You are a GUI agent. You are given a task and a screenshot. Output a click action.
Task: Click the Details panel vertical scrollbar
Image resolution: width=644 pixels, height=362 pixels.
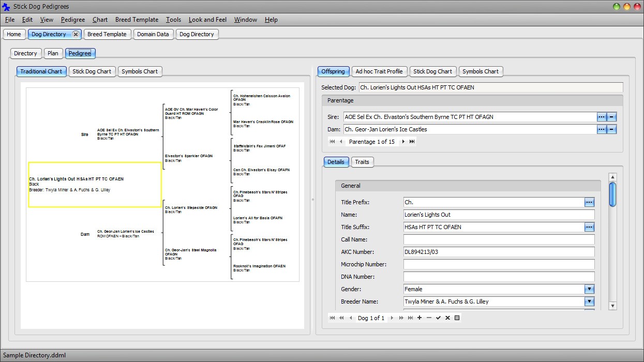pos(612,192)
